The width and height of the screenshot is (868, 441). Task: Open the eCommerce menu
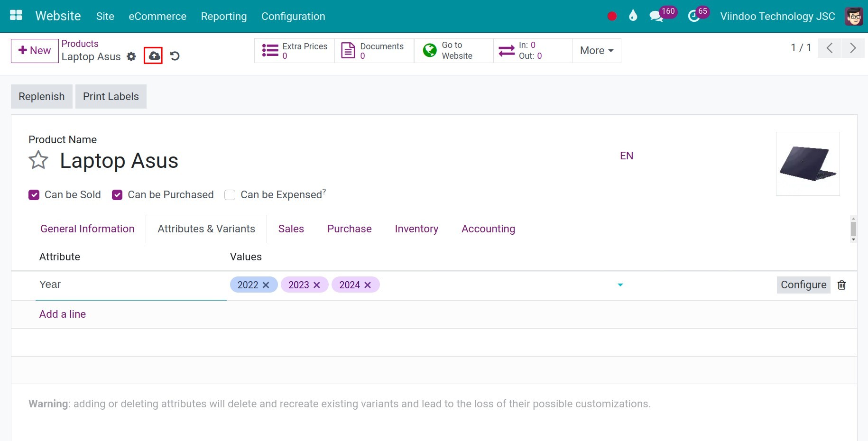tap(157, 17)
